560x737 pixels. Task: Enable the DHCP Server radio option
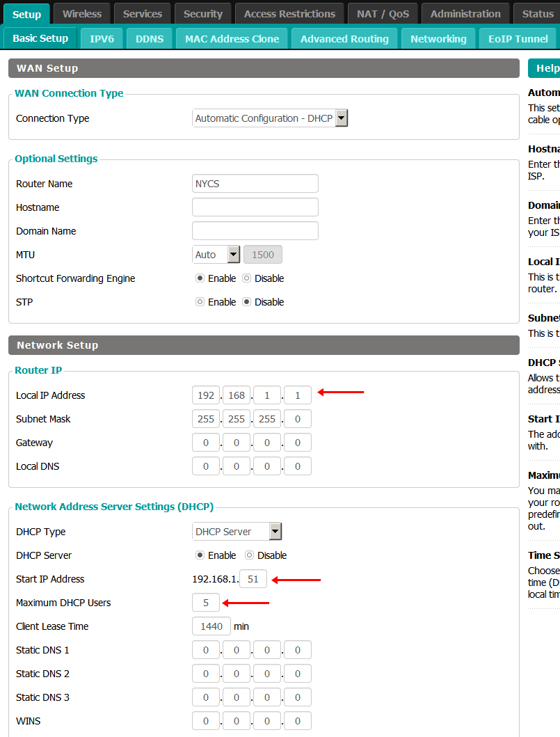click(x=200, y=555)
